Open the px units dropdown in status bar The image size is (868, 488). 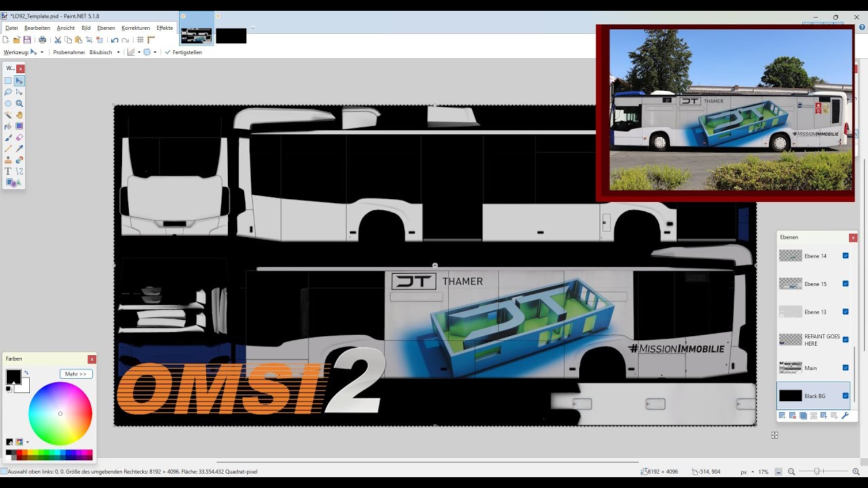click(753, 472)
